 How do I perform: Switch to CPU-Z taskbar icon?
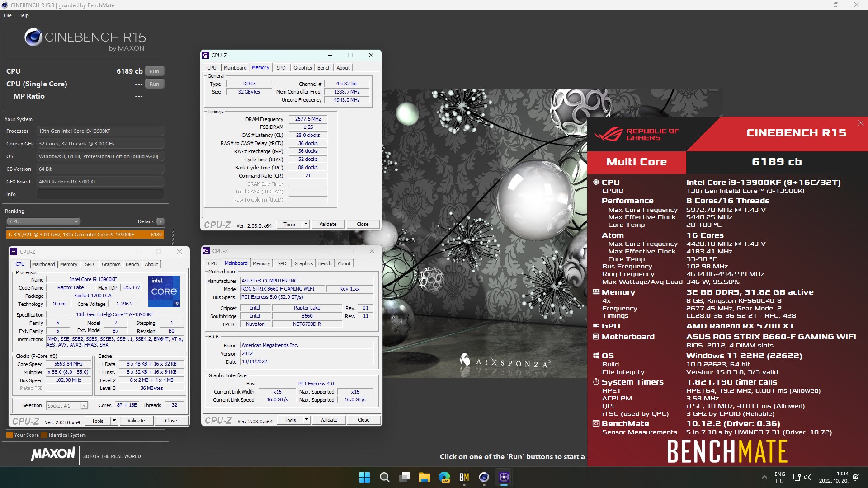(x=504, y=477)
